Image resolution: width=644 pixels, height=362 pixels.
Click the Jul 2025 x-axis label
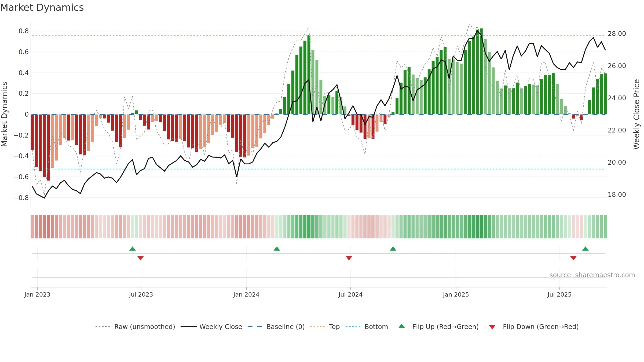click(559, 294)
